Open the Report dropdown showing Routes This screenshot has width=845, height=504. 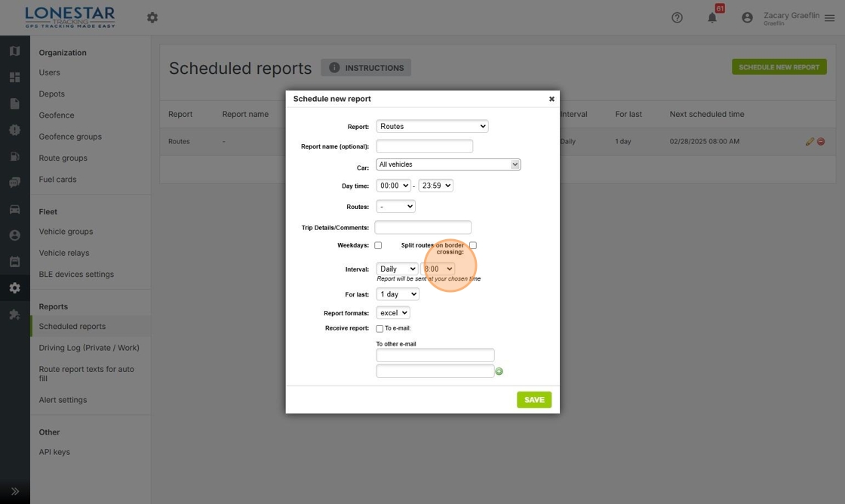[x=432, y=126]
